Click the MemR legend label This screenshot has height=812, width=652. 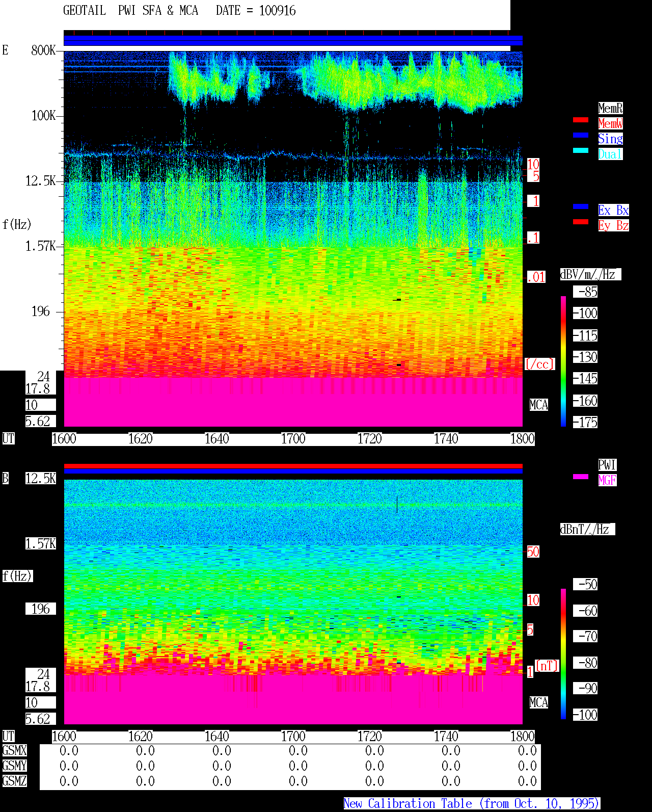[x=610, y=108]
